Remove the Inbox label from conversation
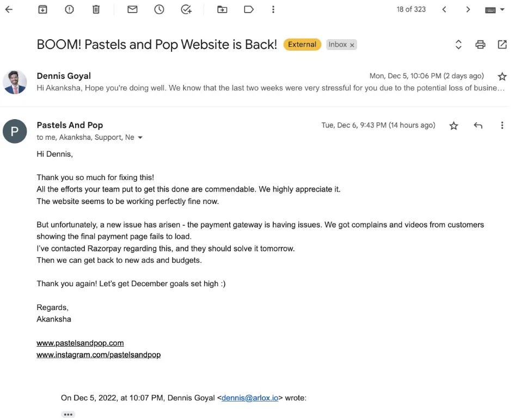 click(x=352, y=45)
